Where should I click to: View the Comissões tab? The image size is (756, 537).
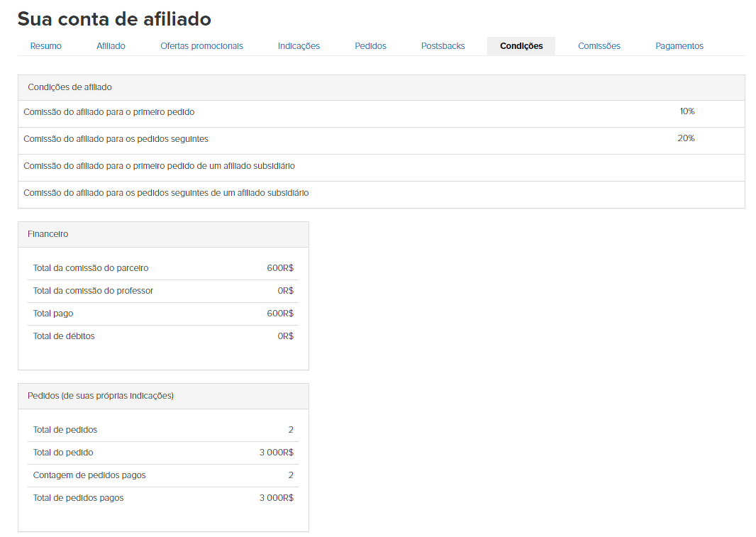[599, 46]
